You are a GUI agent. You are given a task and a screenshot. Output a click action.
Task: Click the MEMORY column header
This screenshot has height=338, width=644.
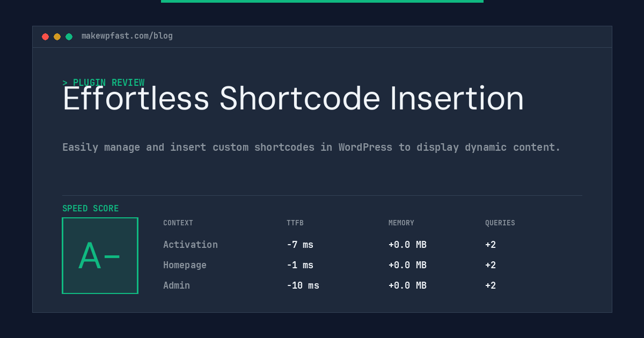point(401,223)
